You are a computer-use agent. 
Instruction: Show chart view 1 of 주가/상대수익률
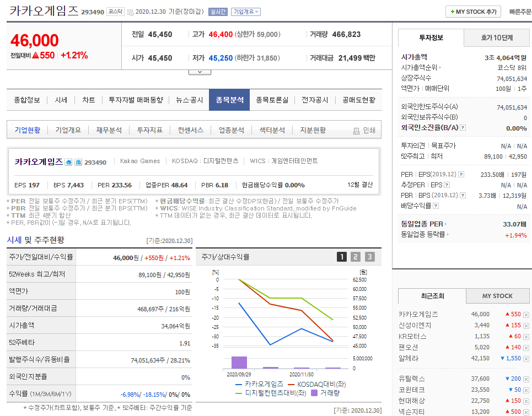[x=342, y=257]
